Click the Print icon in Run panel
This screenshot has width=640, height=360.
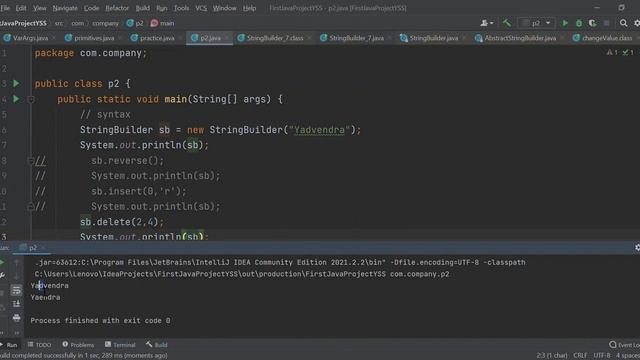pyautogui.click(x=16, y=318)
